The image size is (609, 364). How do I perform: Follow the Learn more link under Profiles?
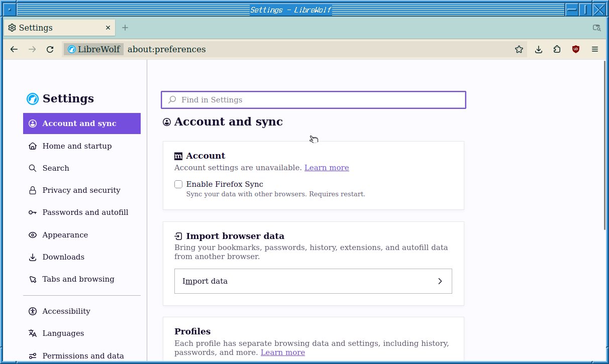pyautogui.click(x=283, y=352)
